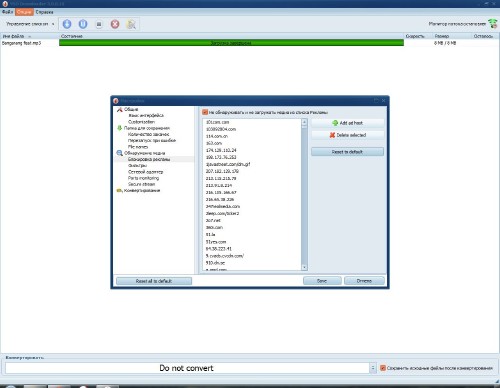Select Secure stream settings tree item

pos(142,184)
